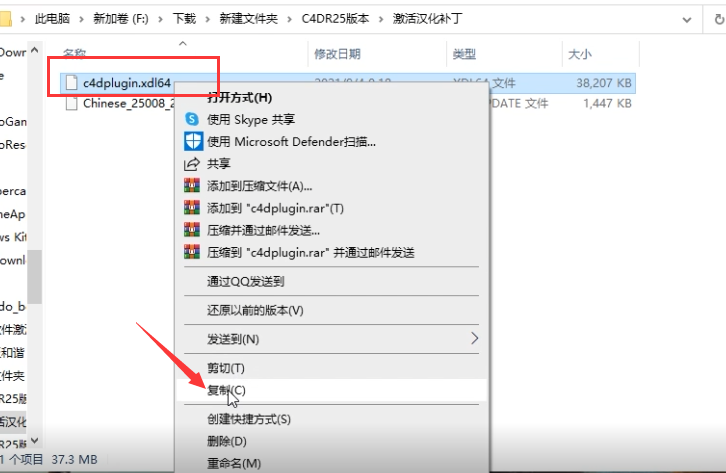Select 使用 Microsoft Defender扫描
726x473 pixels.
pos(291,142)
